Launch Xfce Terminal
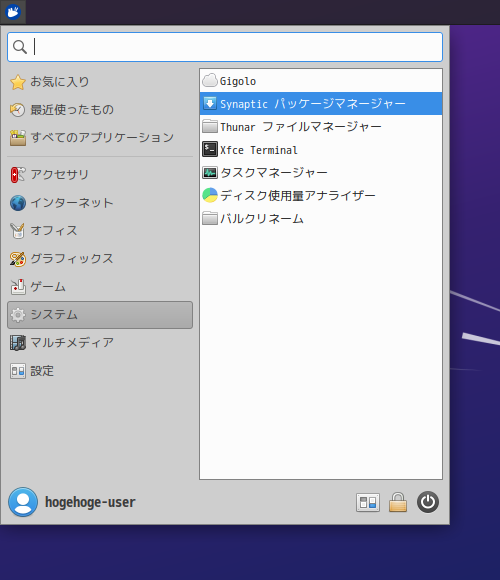This screenshot has height=580, width=500. pyautogui.click(x=321, y=149)
